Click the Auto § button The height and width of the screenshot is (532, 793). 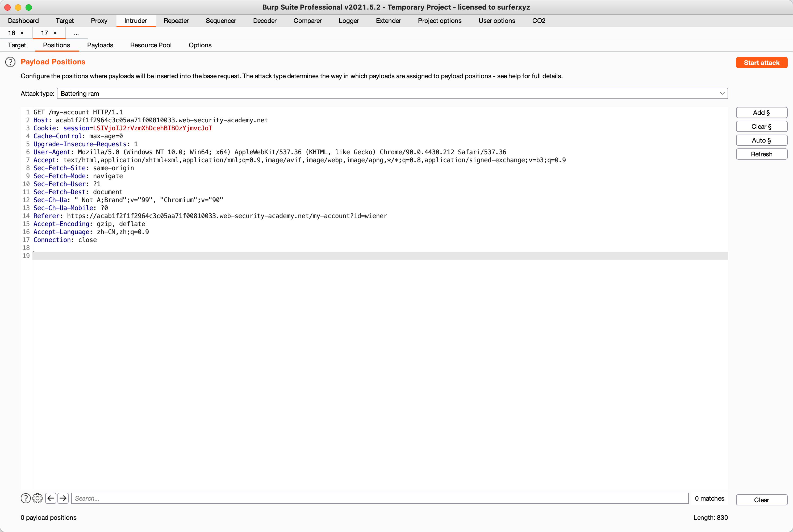tap(761, 140)
